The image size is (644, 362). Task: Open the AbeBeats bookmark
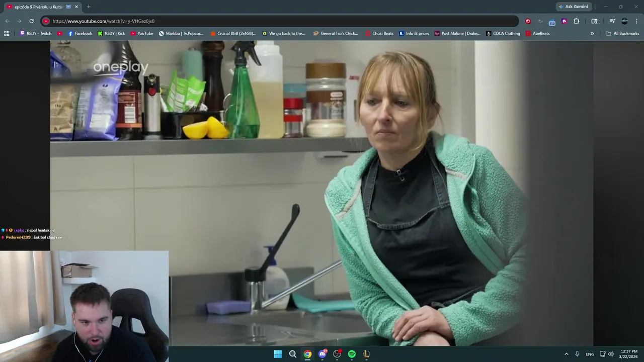tap(538, 34)
